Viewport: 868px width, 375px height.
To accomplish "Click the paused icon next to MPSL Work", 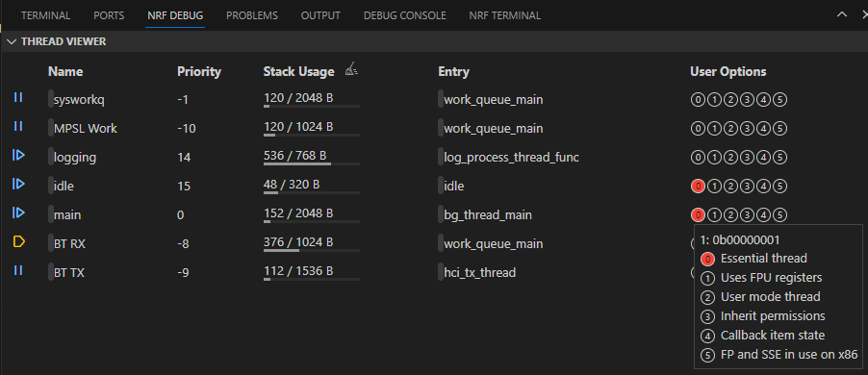I will (18, 126).
